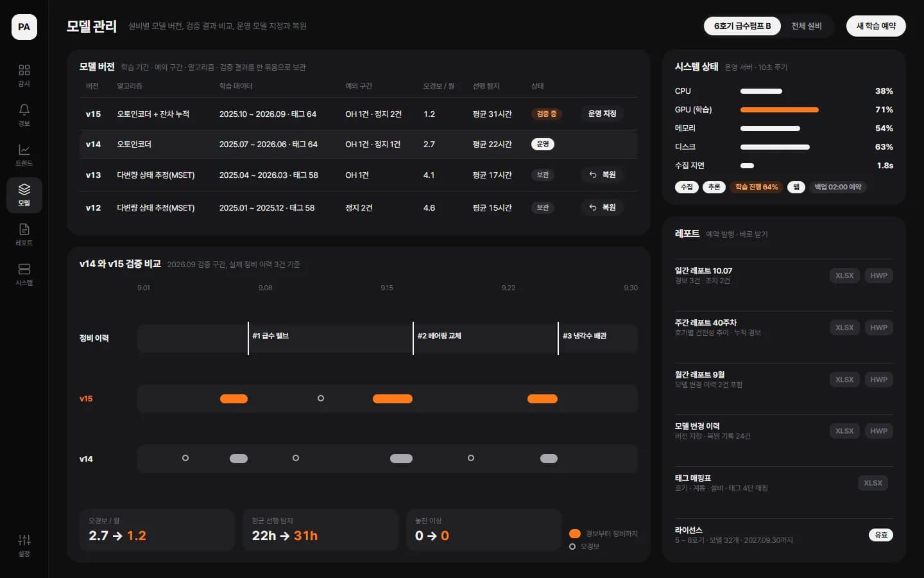The height and width of the screenshot is (578, 924).
Task: Open the 트렌드 trend chart icon
Action: coord(24,155)
